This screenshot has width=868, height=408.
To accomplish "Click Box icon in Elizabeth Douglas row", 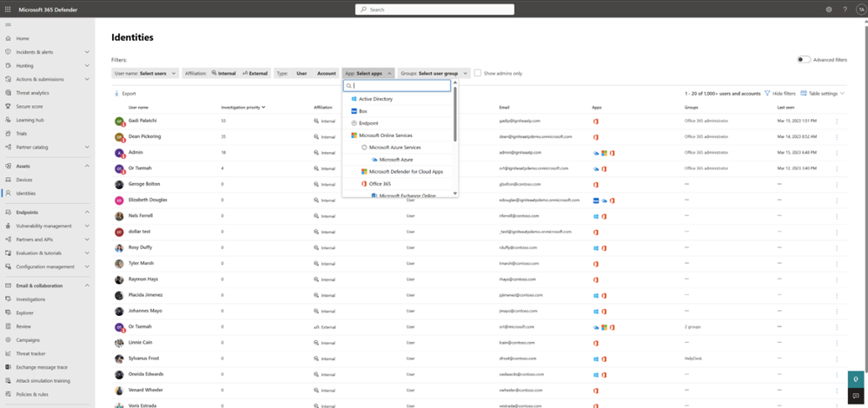I will point(596,201).
